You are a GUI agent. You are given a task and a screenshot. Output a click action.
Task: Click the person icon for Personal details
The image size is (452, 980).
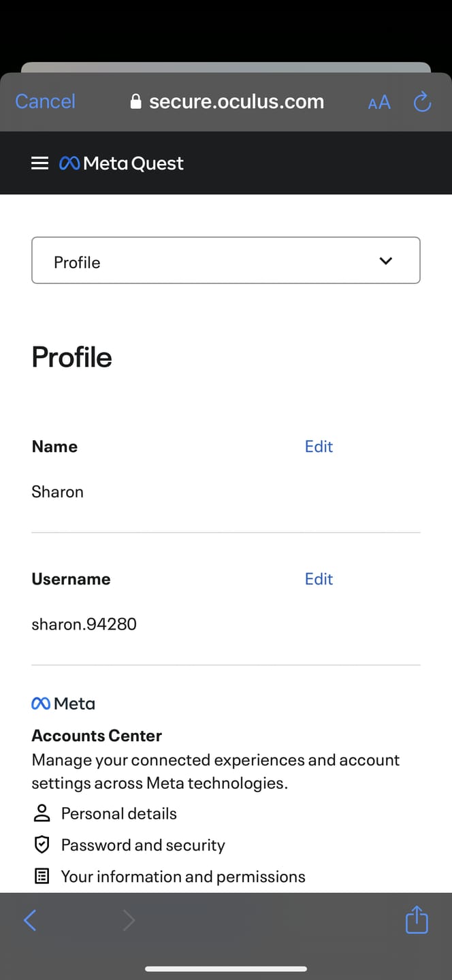coord(42,813)
